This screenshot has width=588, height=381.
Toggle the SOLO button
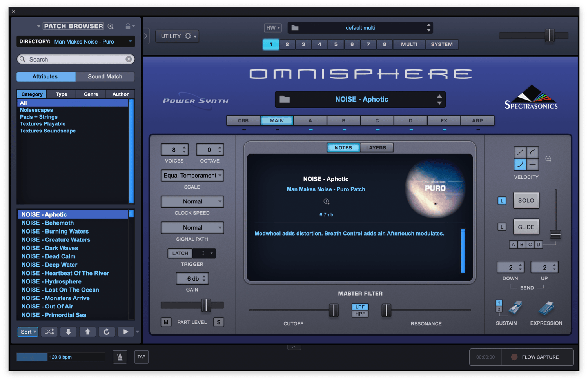(526, 200)
